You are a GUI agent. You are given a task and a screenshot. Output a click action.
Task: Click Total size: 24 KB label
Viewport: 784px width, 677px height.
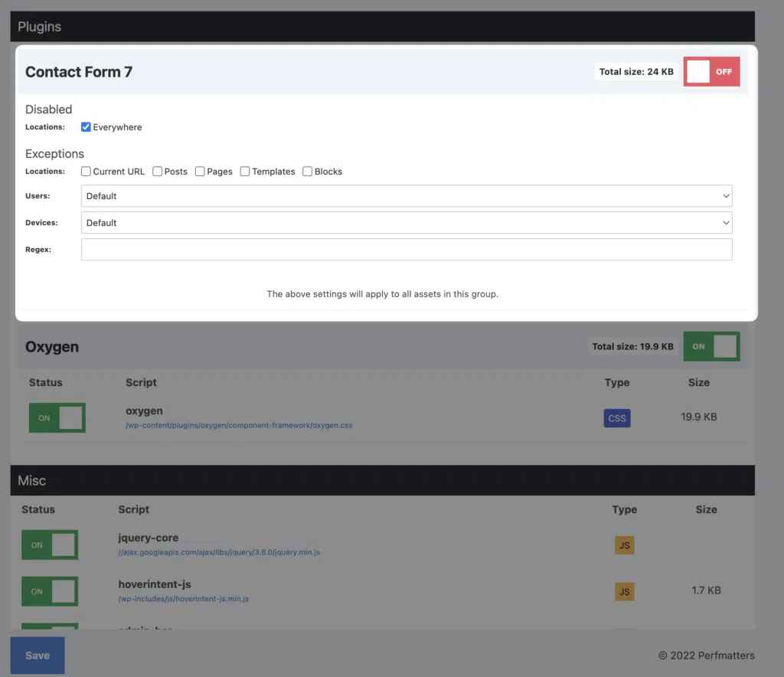pyautogui.click(x=636, y=71)
